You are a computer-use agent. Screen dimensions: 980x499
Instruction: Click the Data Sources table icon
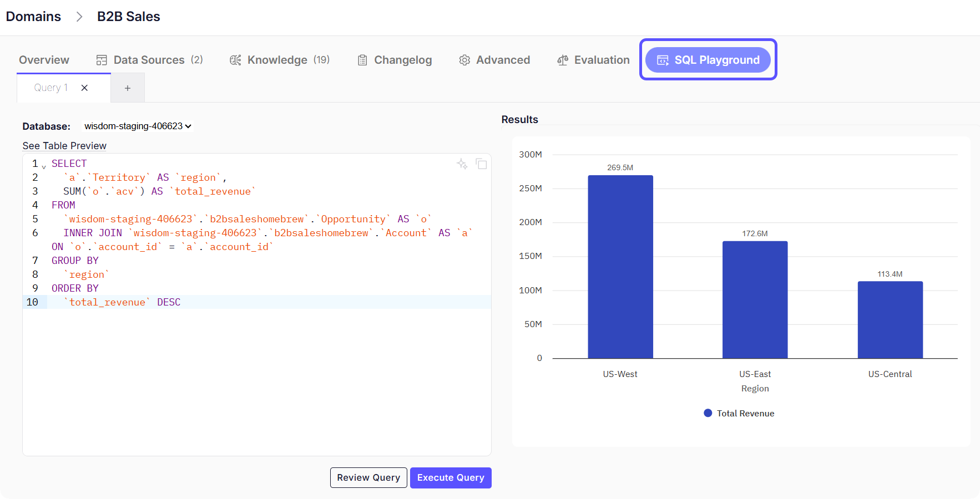pos(102,60)
